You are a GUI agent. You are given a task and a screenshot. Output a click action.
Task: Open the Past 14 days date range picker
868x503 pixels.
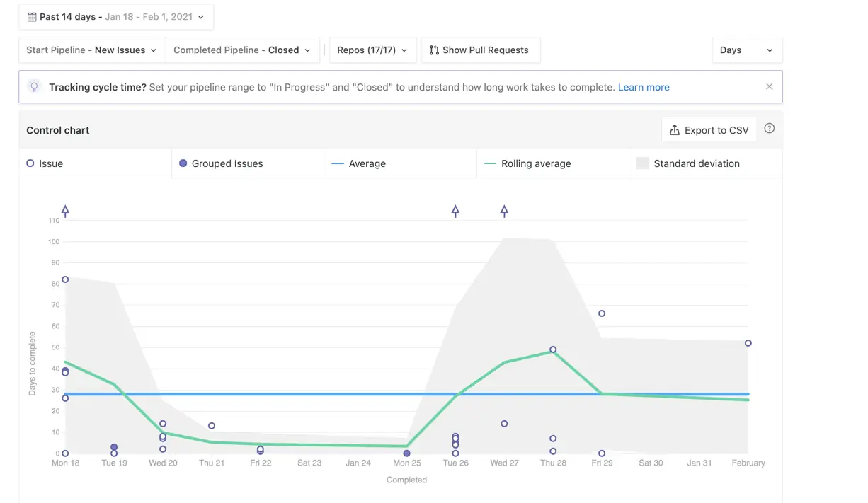tap(116, 17)
